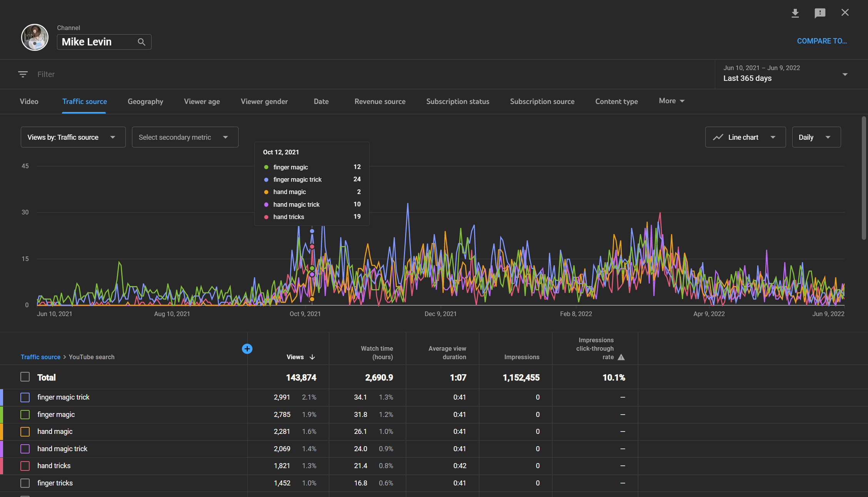Click the channel search magnifier icon
Image resolution: width=868 pixels, height=497 pixels.
(x=142, y=42)
